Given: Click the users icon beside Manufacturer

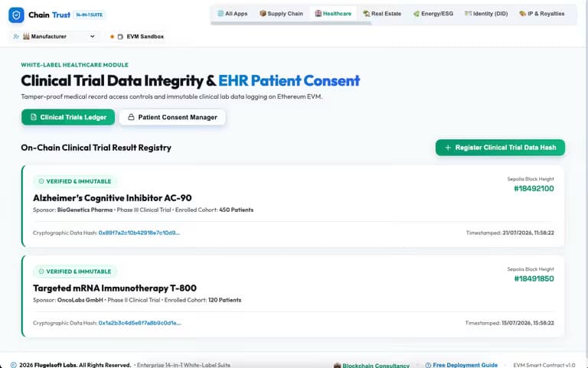Looking at the screenshot, I should point(16,37).
